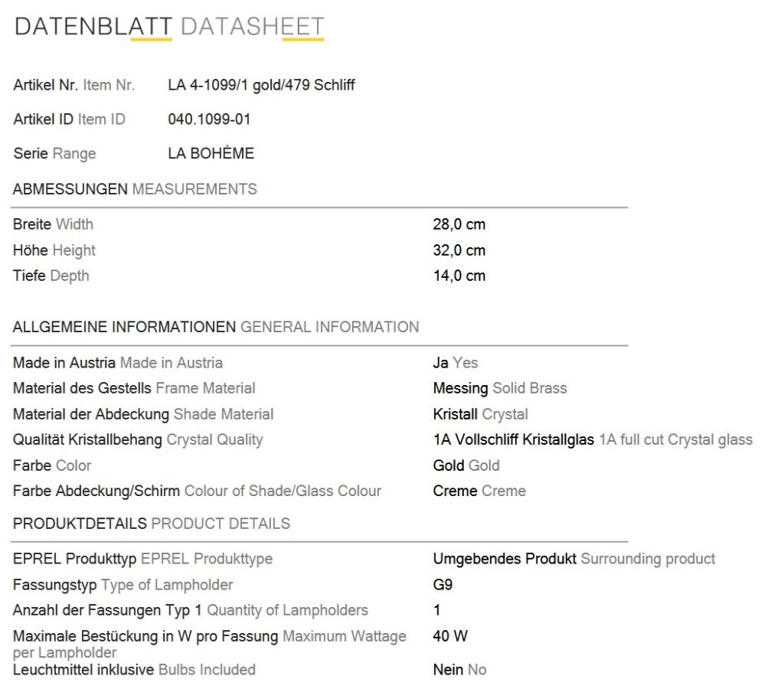784x689 pixels.
Task: Select the Messing Solid Brass value
Action: (500, 388)
